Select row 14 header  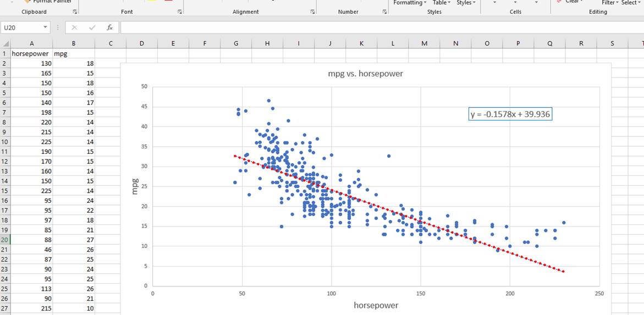(5, 181)
